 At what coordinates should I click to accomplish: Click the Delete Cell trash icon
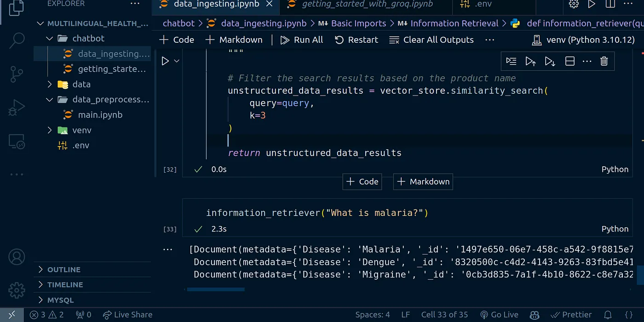click(x=604, y=61)
